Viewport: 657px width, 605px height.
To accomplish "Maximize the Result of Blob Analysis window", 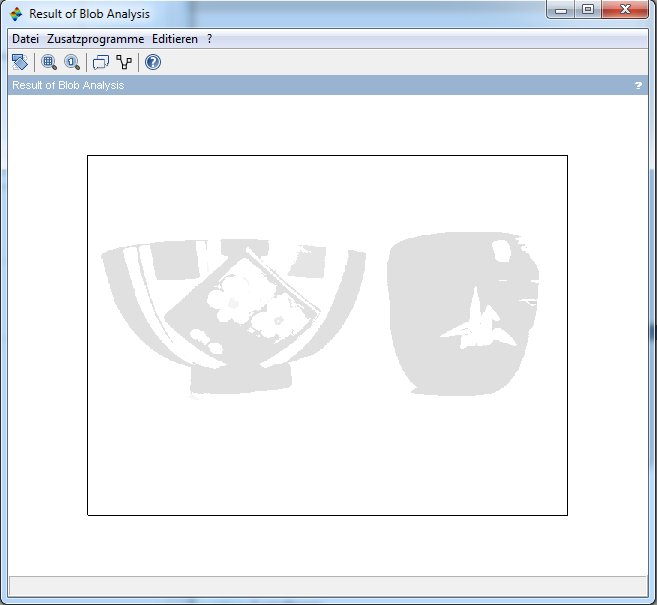I will [588, 9].
